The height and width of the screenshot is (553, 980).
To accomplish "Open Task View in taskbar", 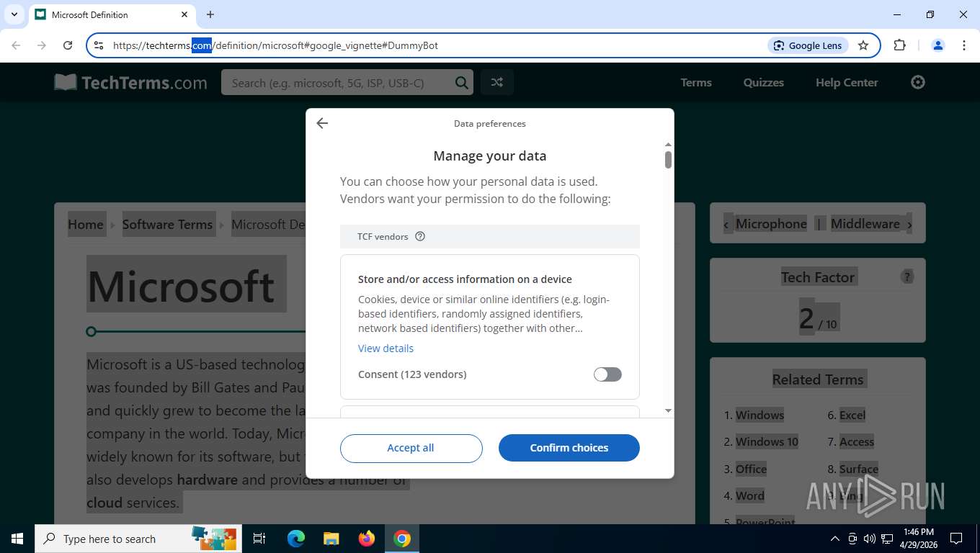I will pos(260,539).
